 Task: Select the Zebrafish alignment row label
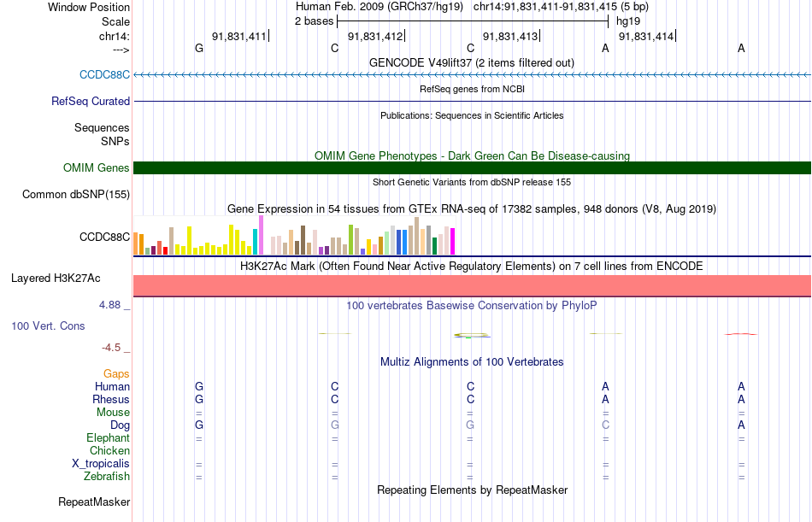(x=107, y=476)
